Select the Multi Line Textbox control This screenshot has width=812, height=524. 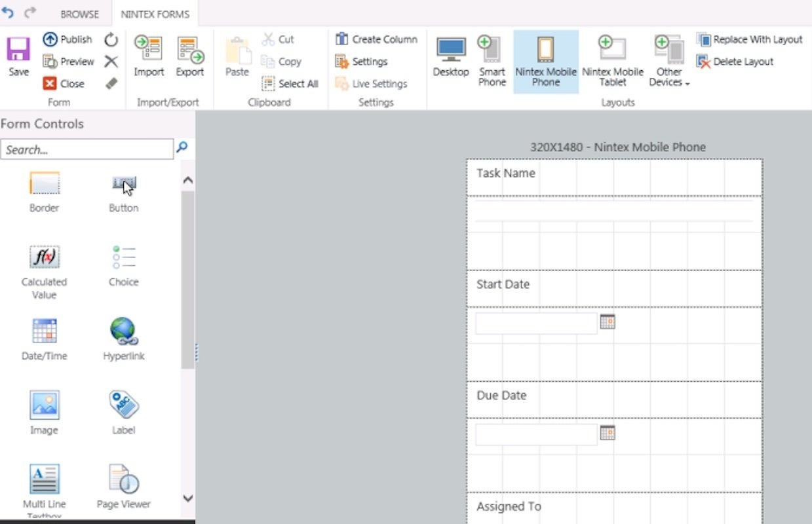[44, 491]
